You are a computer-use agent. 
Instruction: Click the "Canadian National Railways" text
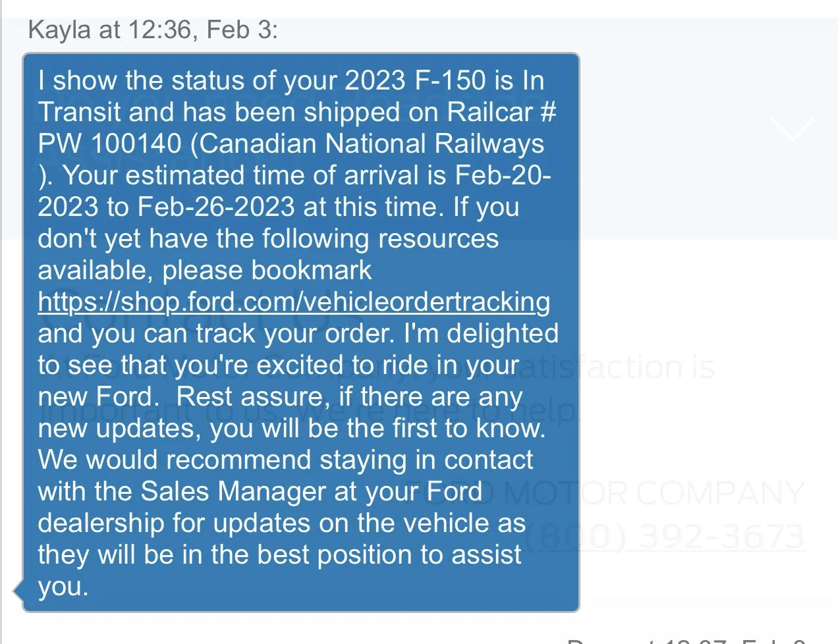click(x=369, y=143)
